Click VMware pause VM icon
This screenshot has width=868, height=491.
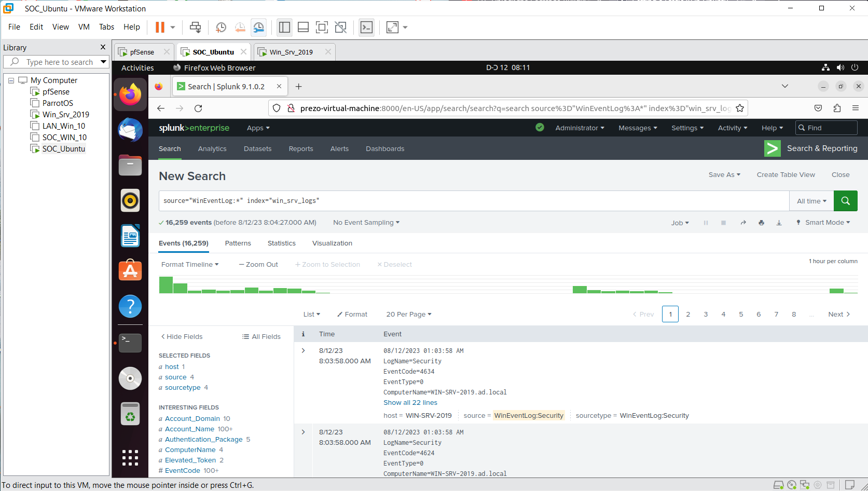click(160, 27)
